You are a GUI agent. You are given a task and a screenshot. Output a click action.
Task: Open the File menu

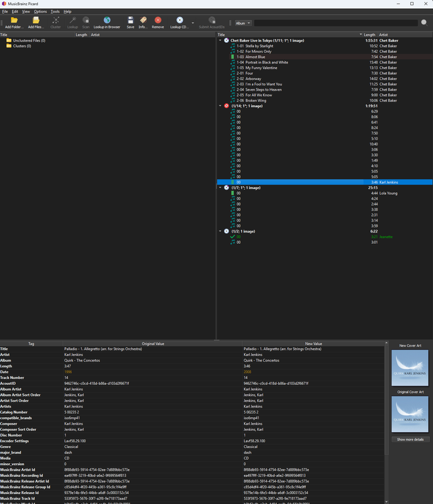5,11
